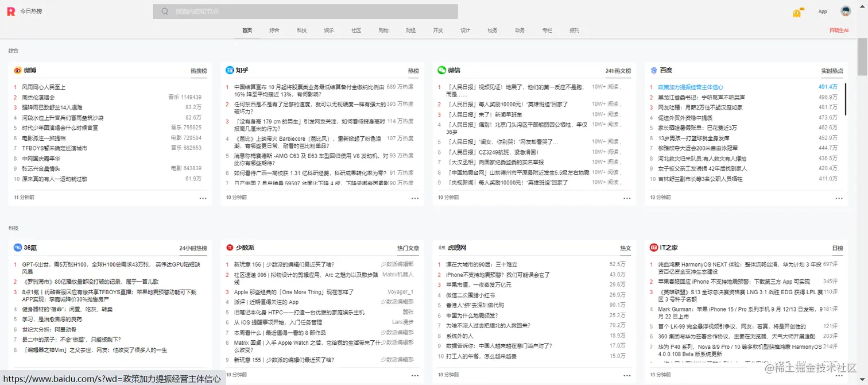Click the magnifier icon in search bar
Viewport: 868px width, 385px height.
(165, 11)
